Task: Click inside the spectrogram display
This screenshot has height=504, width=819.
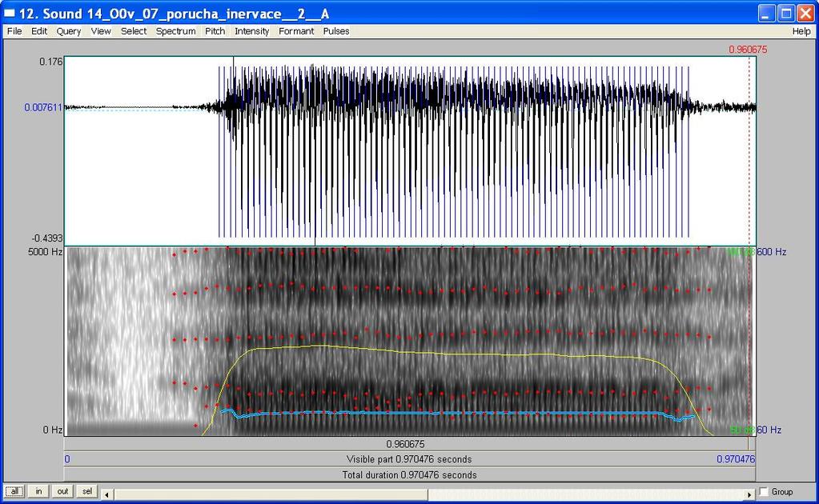Action: click(410, 342)
